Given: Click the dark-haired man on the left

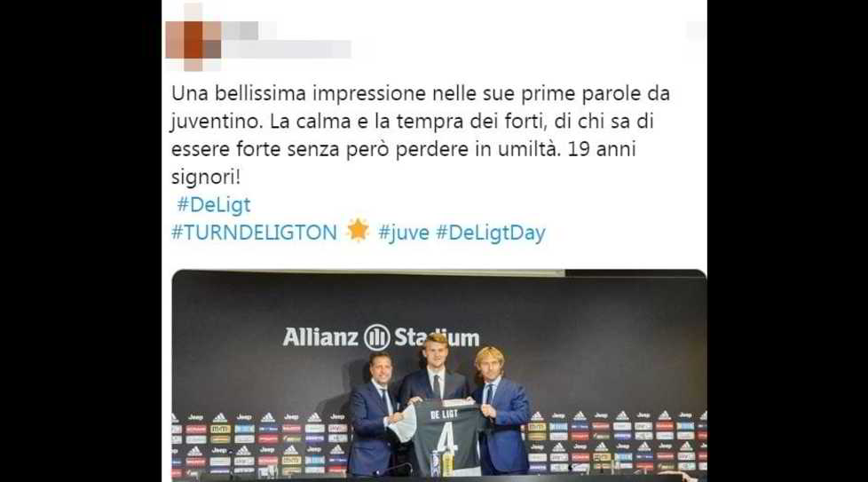Looking at the screenshot, I should click(373, 415).
